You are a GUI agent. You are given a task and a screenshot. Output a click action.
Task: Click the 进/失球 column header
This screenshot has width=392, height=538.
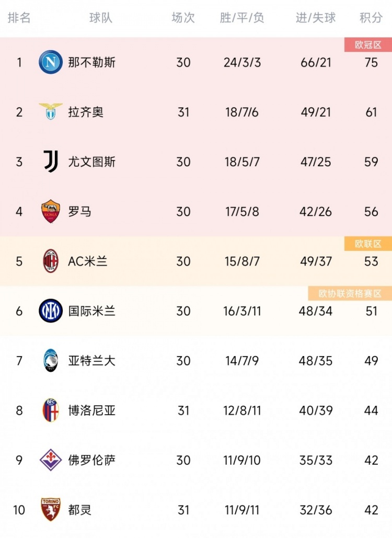pos(316,18)
